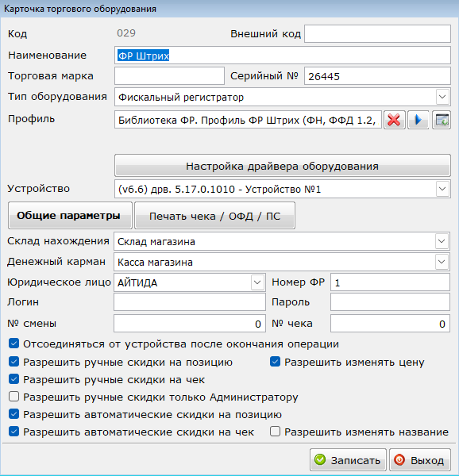Expand the Тип оборудования dropdown

pyautogui.click(x=442, y=97)
